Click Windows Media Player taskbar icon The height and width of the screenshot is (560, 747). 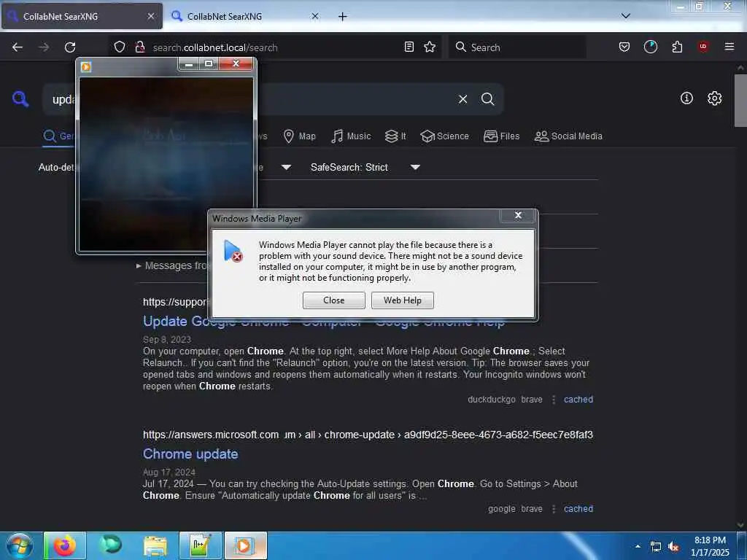[245, 545]
